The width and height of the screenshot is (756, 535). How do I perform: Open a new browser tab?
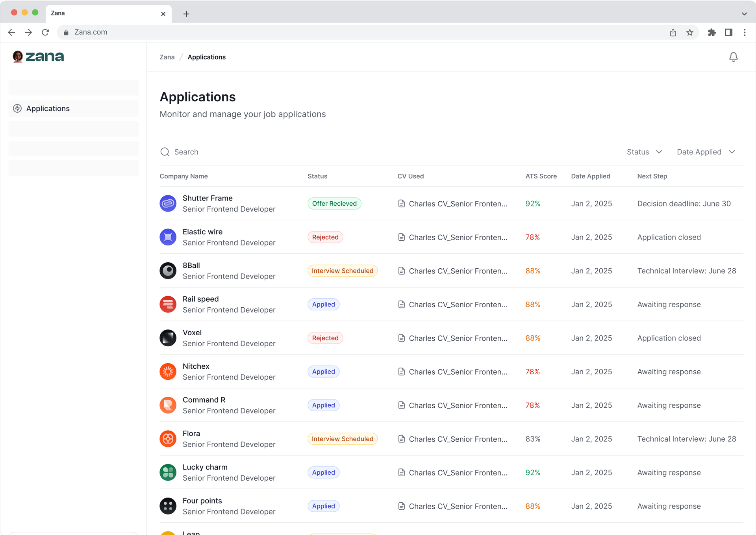click(x=186, y=14)
